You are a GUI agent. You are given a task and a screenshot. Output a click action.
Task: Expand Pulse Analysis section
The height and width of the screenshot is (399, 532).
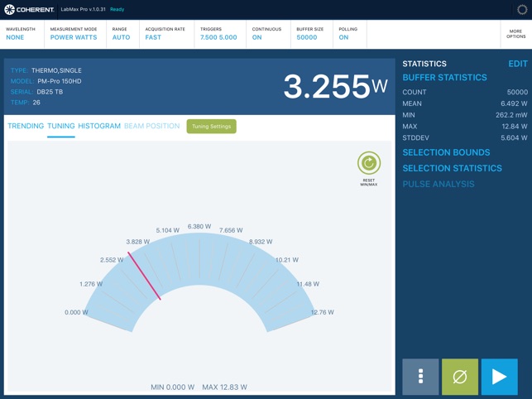pos(439,184)
